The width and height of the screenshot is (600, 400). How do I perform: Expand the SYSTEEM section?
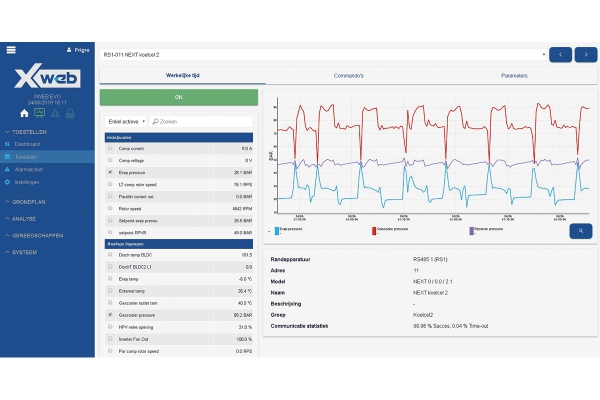point(21,252)
